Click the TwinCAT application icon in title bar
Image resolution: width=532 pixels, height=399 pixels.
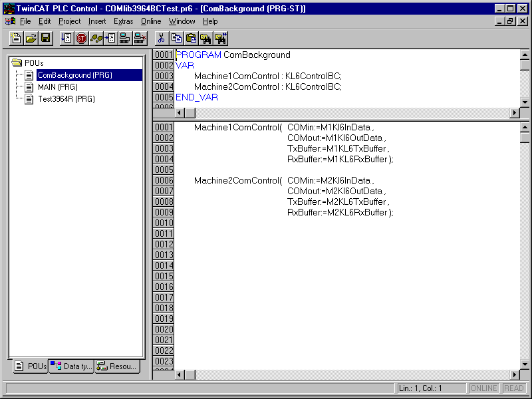tap(9, 8)
